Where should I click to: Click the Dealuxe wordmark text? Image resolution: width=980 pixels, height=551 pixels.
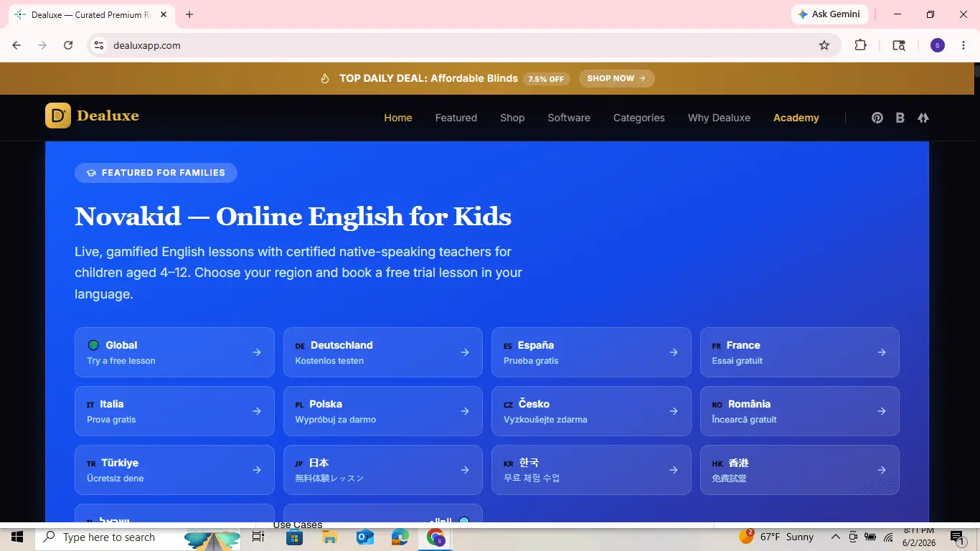coord(108,116)
